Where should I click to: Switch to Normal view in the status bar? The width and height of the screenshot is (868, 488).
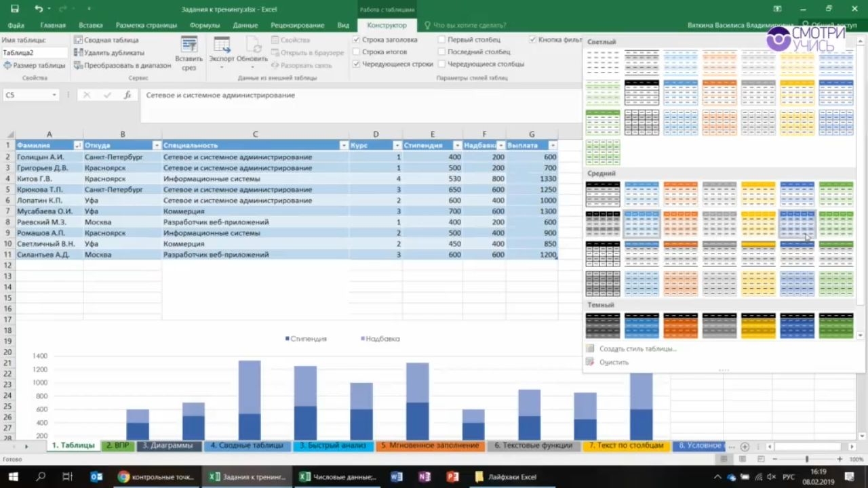point(724,460)
